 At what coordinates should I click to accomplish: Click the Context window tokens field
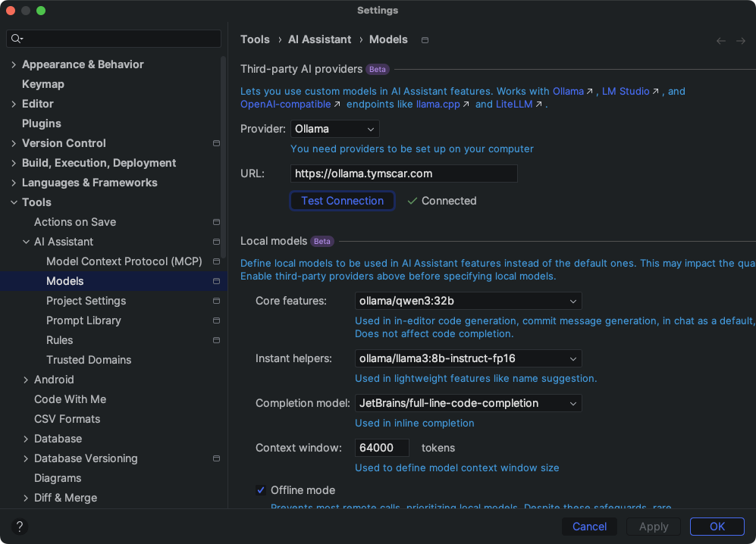pyautogui.click(x=382, y=448)
